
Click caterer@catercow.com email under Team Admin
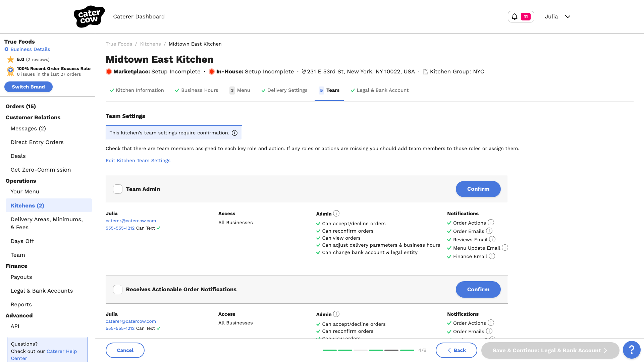pos(131,221)
